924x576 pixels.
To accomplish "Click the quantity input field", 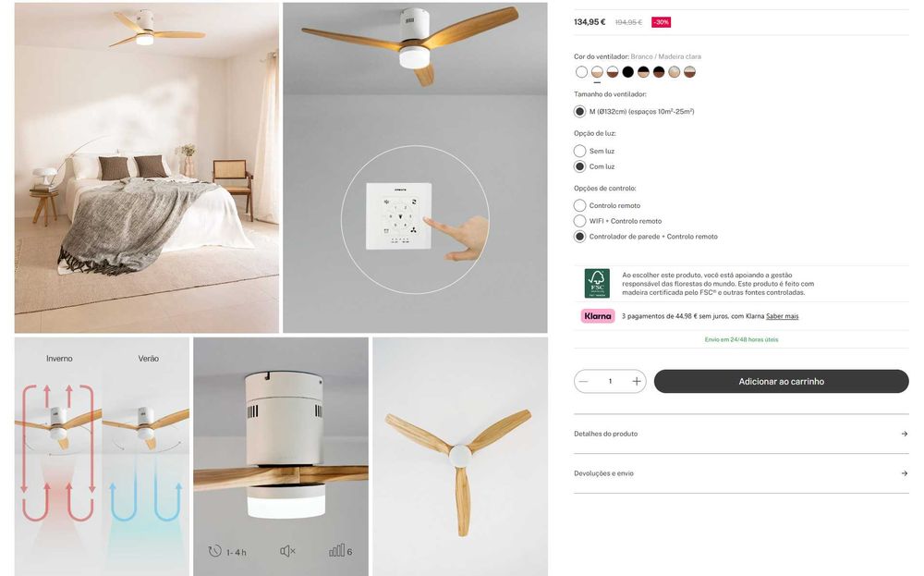I will point(610,382).
